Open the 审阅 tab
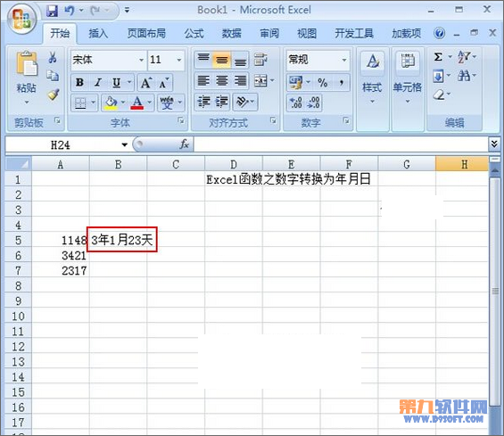The image size is (504, 436). coord(269,33)
